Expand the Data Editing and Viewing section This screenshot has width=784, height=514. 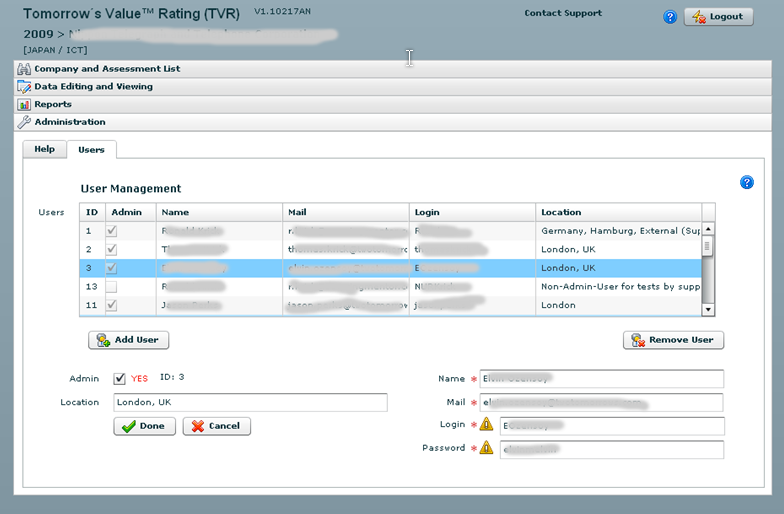coord(93,87)
